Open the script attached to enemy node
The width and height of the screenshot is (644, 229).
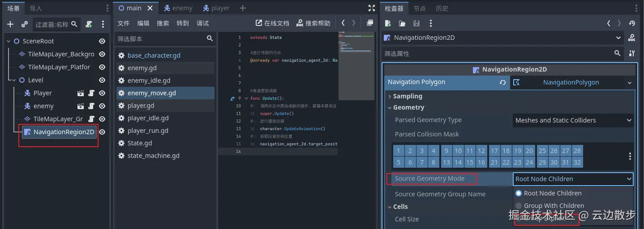click(91, 106)
